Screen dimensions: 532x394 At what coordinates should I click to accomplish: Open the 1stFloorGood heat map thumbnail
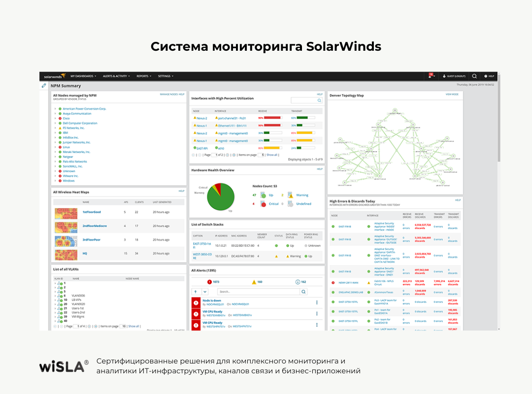[x=65, y=212]
